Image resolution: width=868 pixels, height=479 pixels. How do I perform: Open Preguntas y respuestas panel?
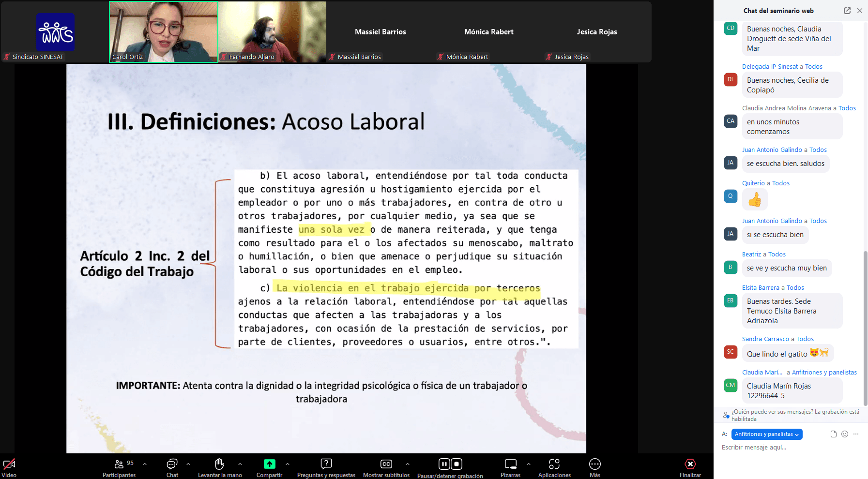pos(326,464)
